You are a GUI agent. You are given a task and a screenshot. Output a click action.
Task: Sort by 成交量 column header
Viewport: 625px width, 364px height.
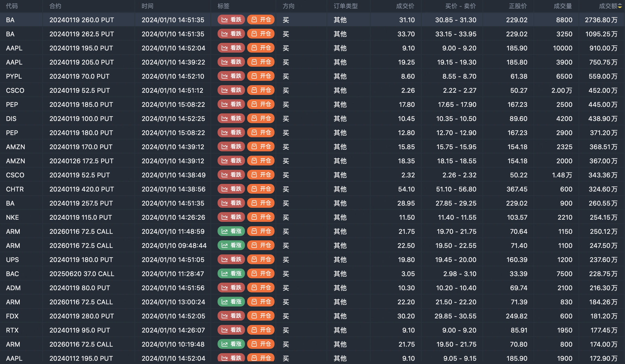click(x=563, y=6)
